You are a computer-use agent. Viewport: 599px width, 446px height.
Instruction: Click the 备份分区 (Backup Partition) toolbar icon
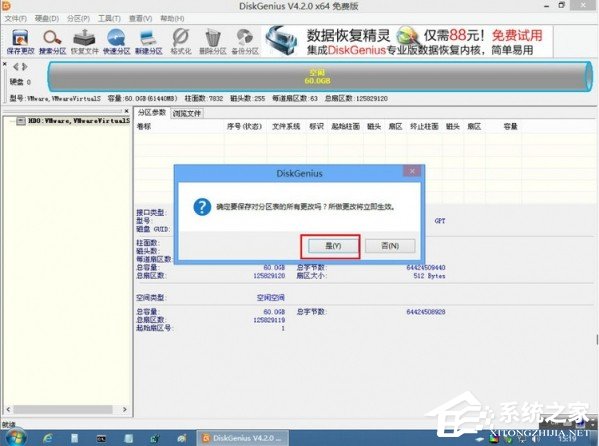(245, 42)
